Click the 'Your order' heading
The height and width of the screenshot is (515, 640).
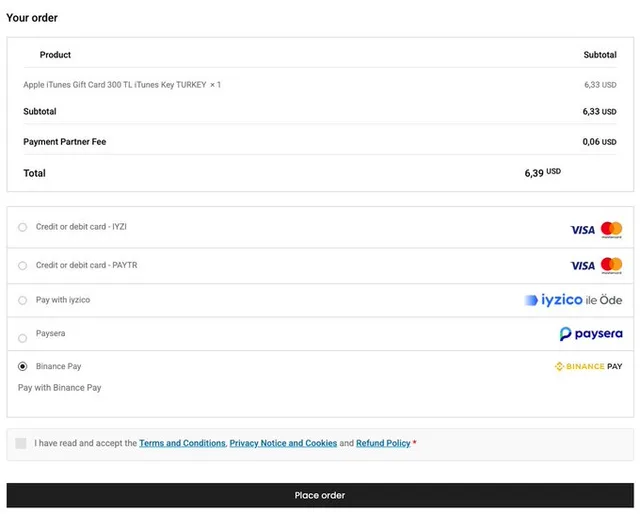click(x=32, y=18)
